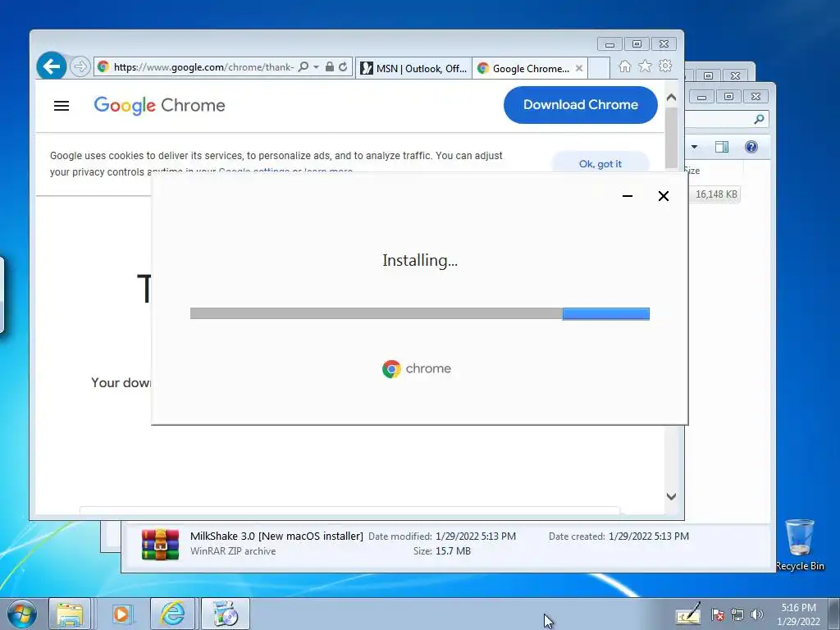This screenshot has height=630, width=840.
Task: Click the Google Chrome logo
Action: (x=160, y=106)
